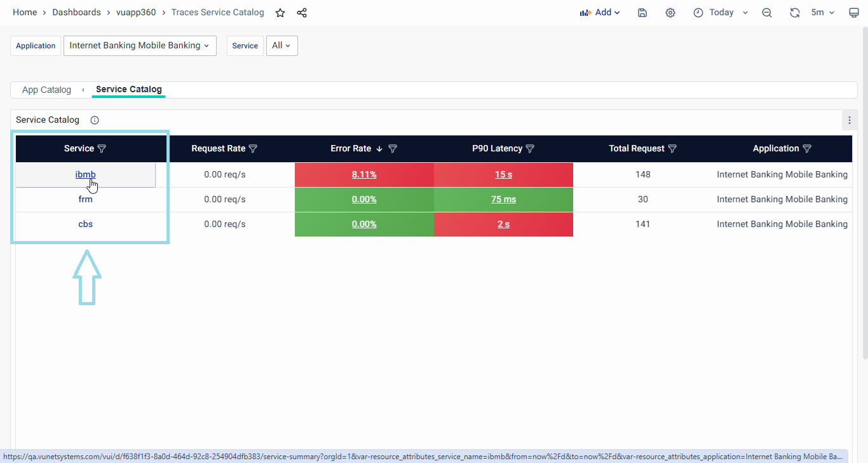Refresh the dashboard now

click(x=794, y=13)
